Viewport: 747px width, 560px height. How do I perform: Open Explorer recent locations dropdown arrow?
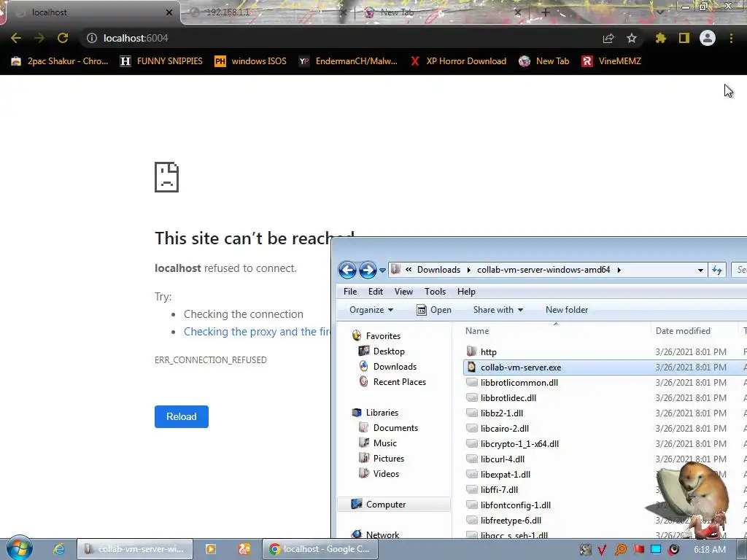coord(382,271)
